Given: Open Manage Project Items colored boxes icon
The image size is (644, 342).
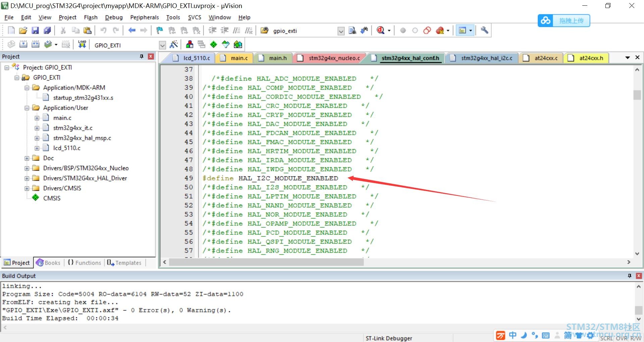Looking at the screenshot, I should point(190,44).
